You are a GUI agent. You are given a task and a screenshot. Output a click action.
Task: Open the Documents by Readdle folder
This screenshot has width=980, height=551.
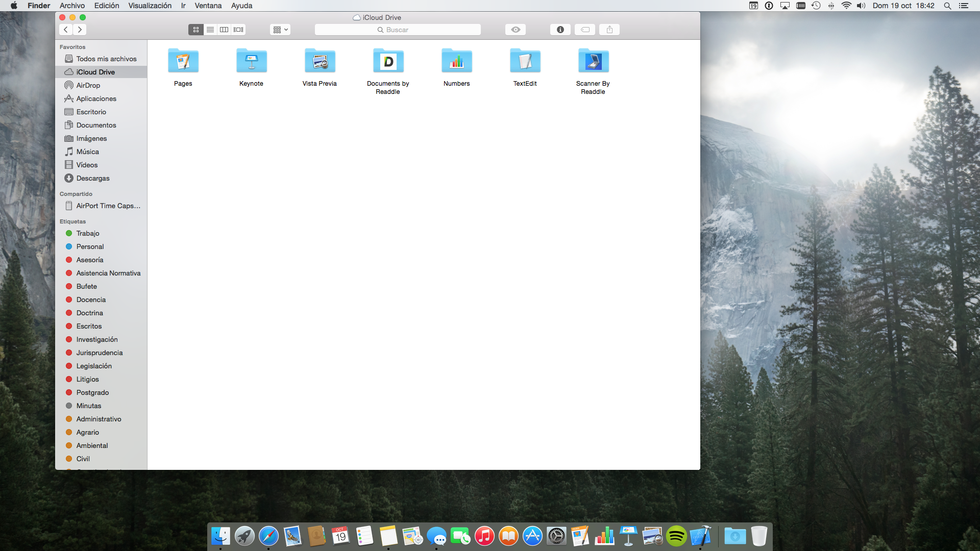(x=388, y=62)
